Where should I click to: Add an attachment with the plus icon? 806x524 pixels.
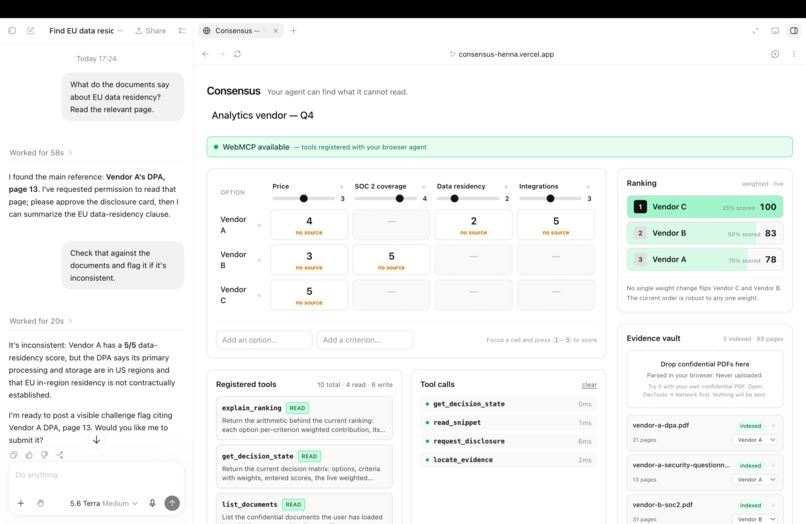click(x=21, y=503)
